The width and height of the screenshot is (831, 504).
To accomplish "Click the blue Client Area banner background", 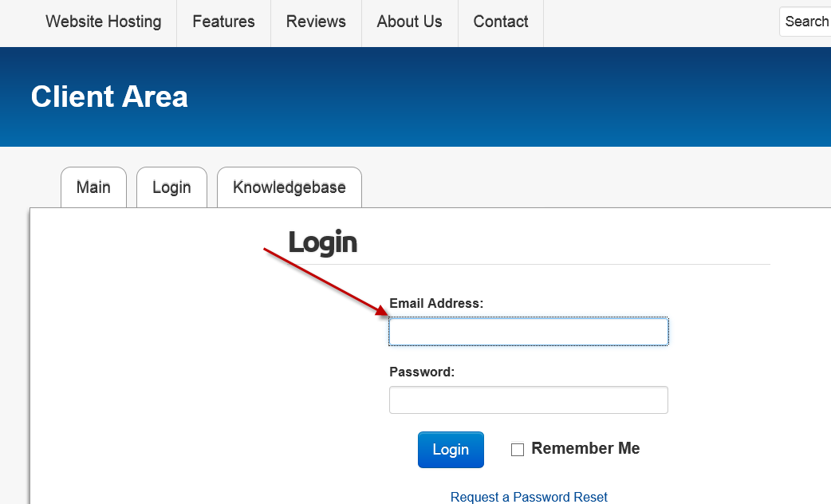I will pyautogui.click(x=477, y=96).
